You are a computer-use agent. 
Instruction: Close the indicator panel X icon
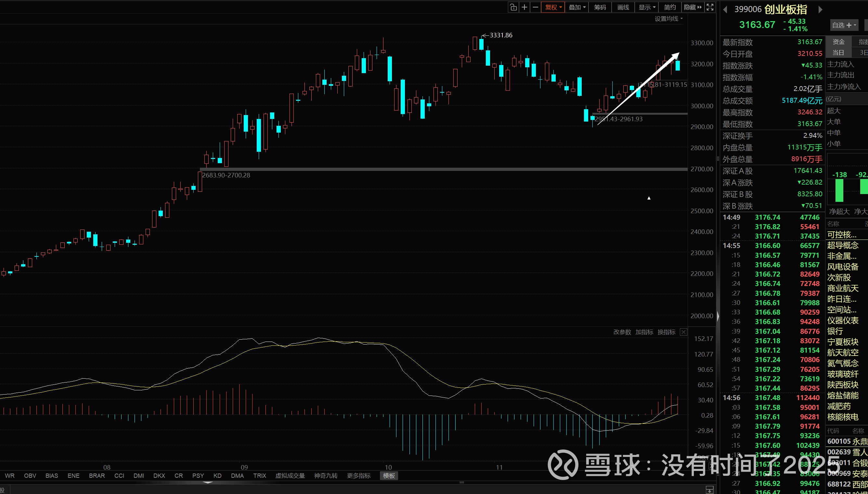683,332
